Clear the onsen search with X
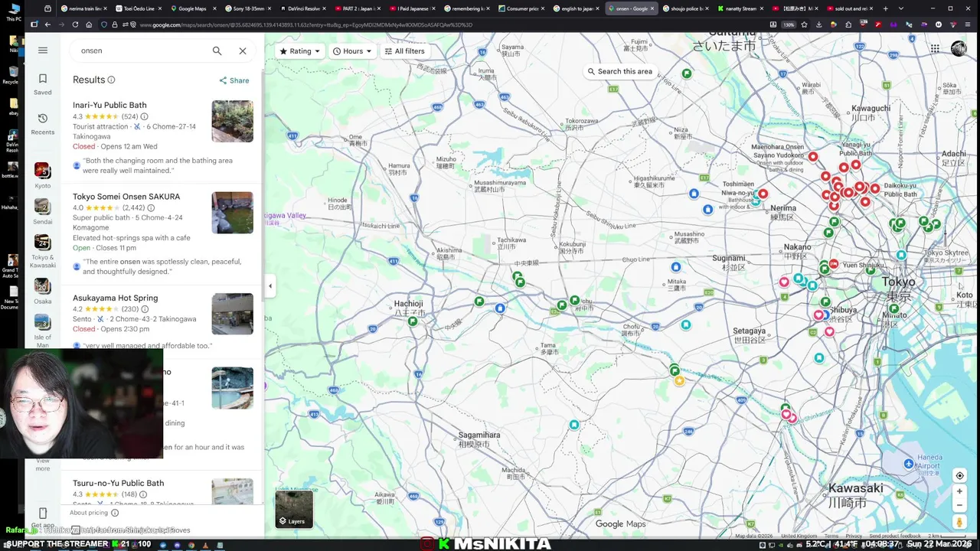Image resolution: width=980 pixels, height=551 pixels. 243,51
